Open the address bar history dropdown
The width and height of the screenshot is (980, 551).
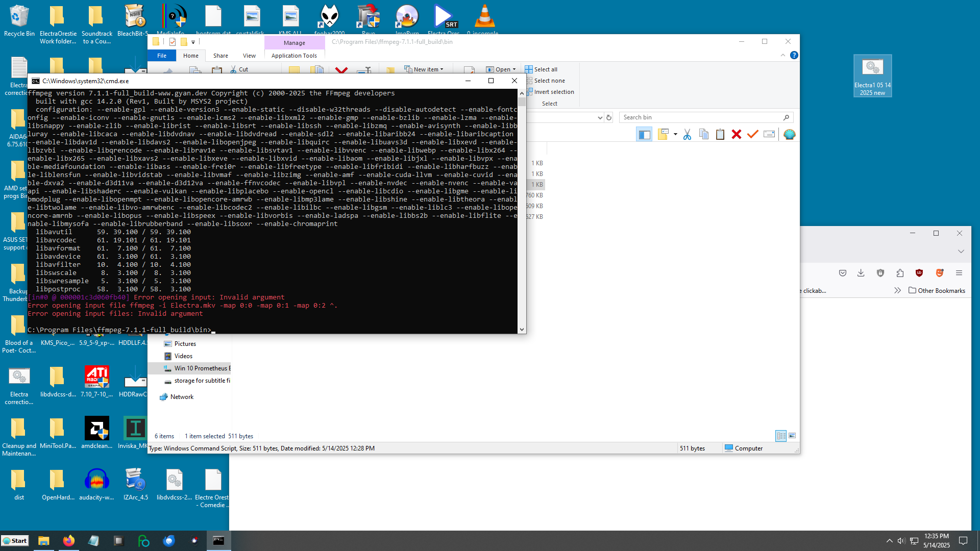pos(600,117)
